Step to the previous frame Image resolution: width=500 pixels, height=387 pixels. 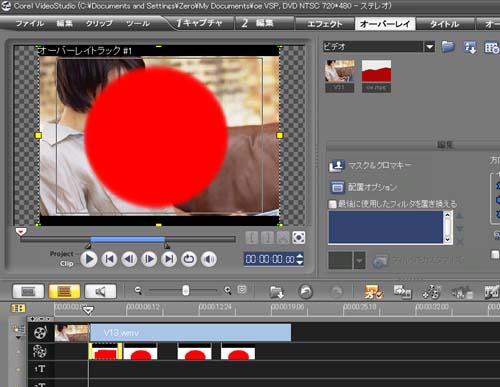coord(129,259)
